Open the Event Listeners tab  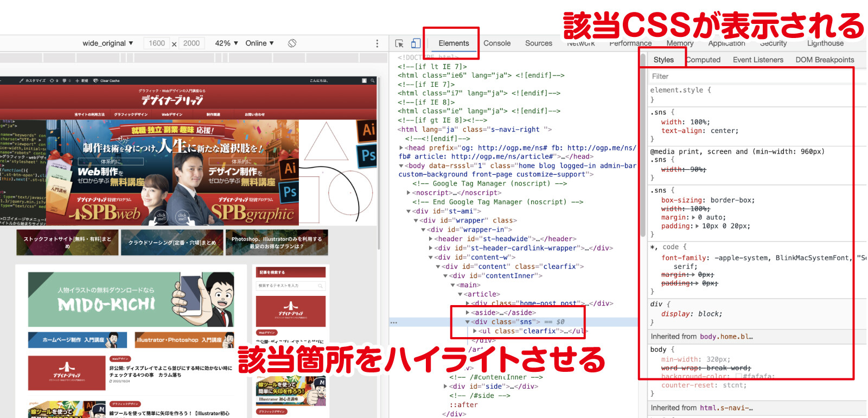point(758,60)
